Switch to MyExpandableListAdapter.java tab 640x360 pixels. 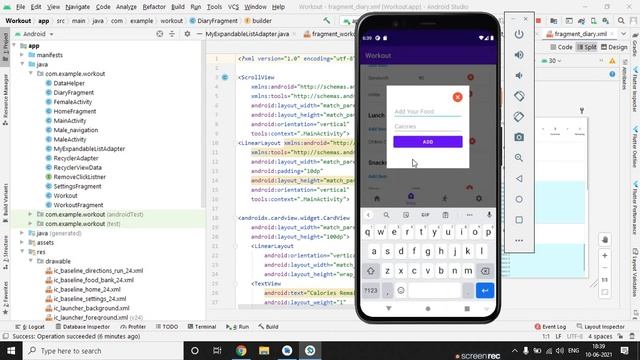(247, 34)
